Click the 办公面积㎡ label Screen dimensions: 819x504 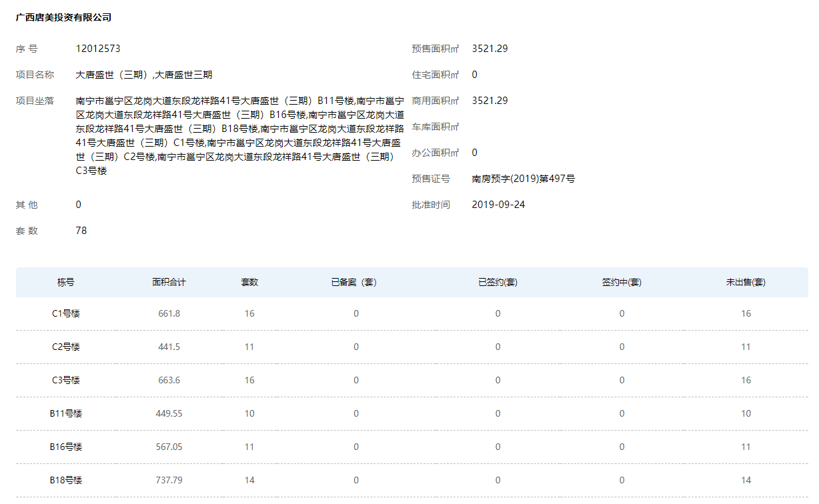[x=436, y=153]
